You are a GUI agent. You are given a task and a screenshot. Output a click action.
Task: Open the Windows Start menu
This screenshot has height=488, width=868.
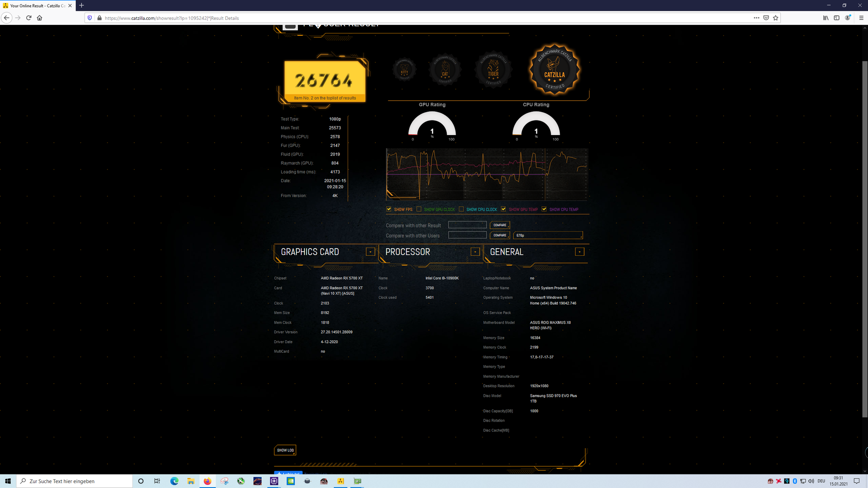click(8, 481)
